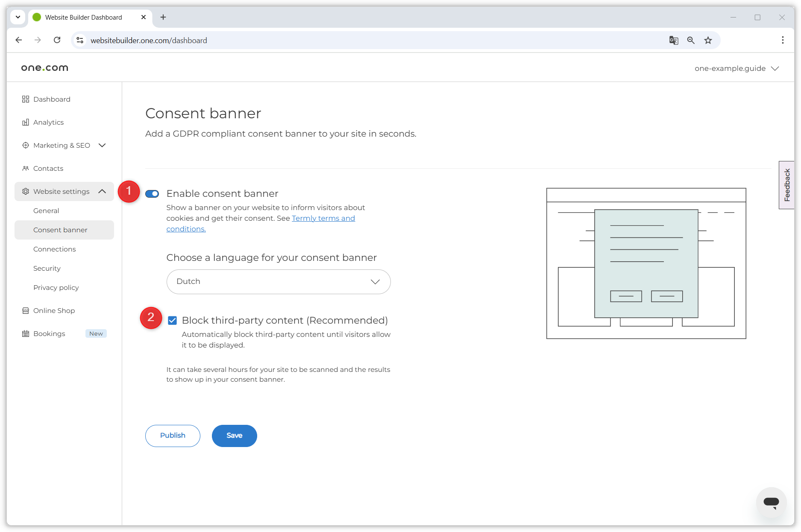Open Contacts from the sidebar
This screenshot has width=801, height=532.
pyautogui.click(x=48, y=168)
